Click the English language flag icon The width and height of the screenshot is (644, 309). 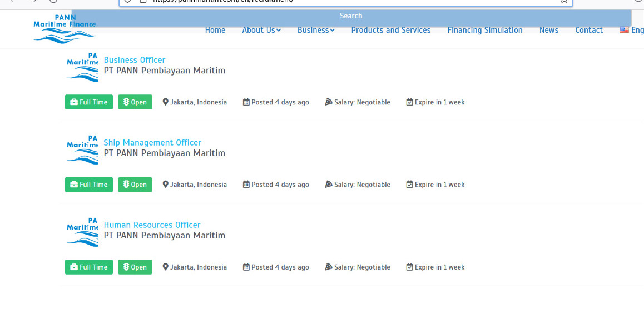625,30
